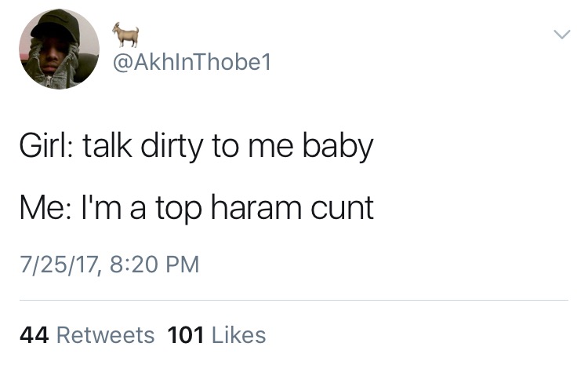Open the round profile avatar photo
This screenshot has height=365, width=588.
click(x=60, y=49)
